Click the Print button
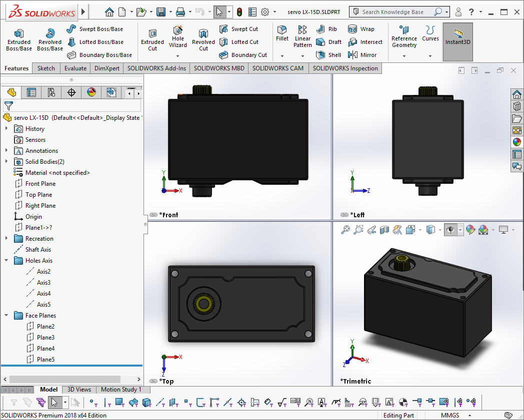Image resolution: width=524 pixels, height=420 pixels. pyautogui.click(x=180, y=12)
